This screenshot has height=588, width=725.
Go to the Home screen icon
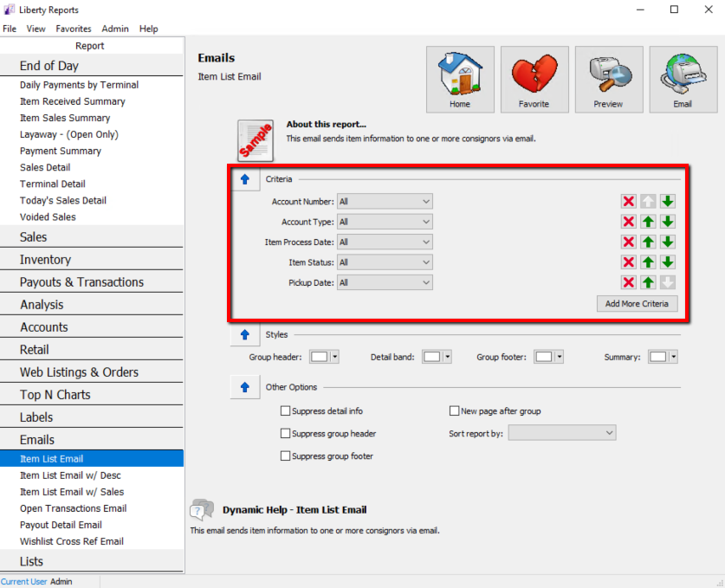coord(460,79)
